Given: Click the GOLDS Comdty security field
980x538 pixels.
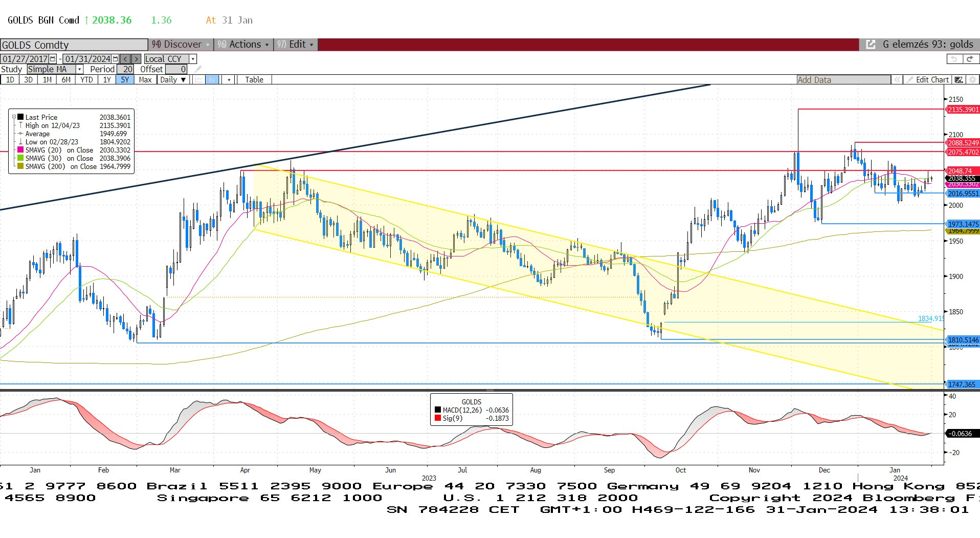Looking at the screenshot, I should 74,45.
